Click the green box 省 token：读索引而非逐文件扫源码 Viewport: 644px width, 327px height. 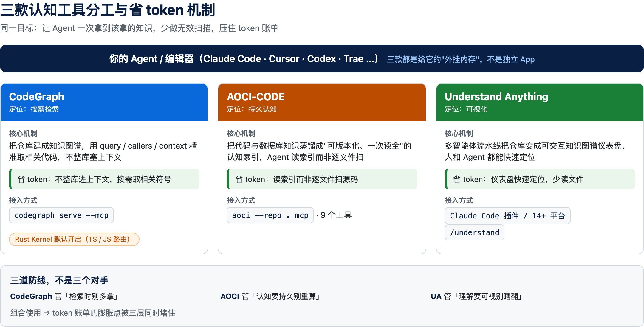click(x=322, y=179)
